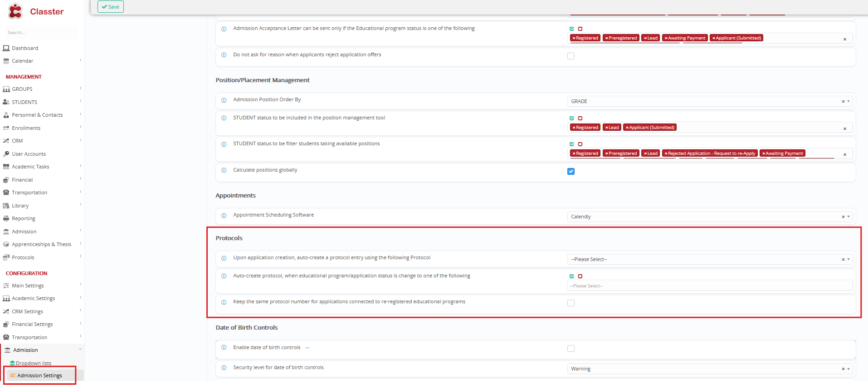Image resolution: width=868 pixels, height=385 pixels.
Task: Select Admission Settings in the sidebar
Action: pyautogui.click(x=39, y=375)
